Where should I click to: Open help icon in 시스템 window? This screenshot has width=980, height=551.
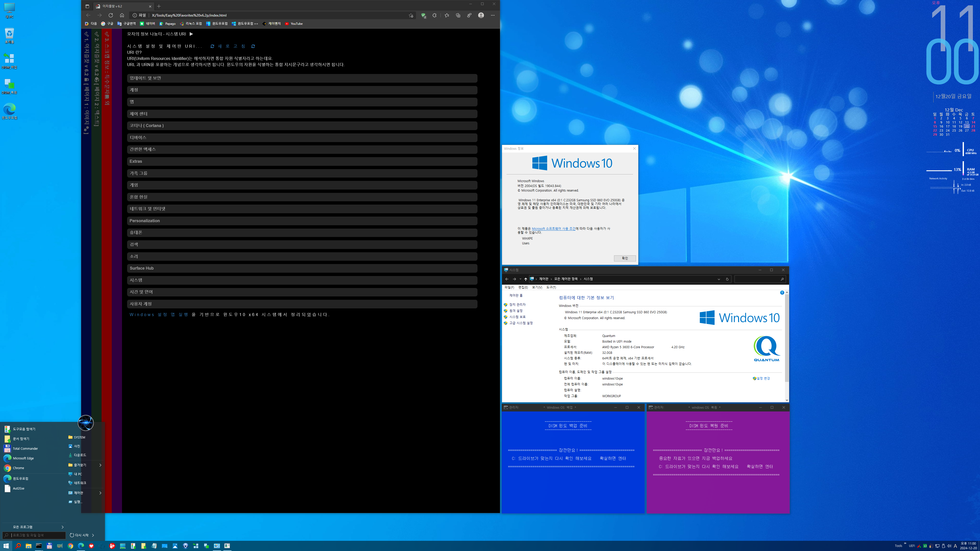(x=782, y=292)
